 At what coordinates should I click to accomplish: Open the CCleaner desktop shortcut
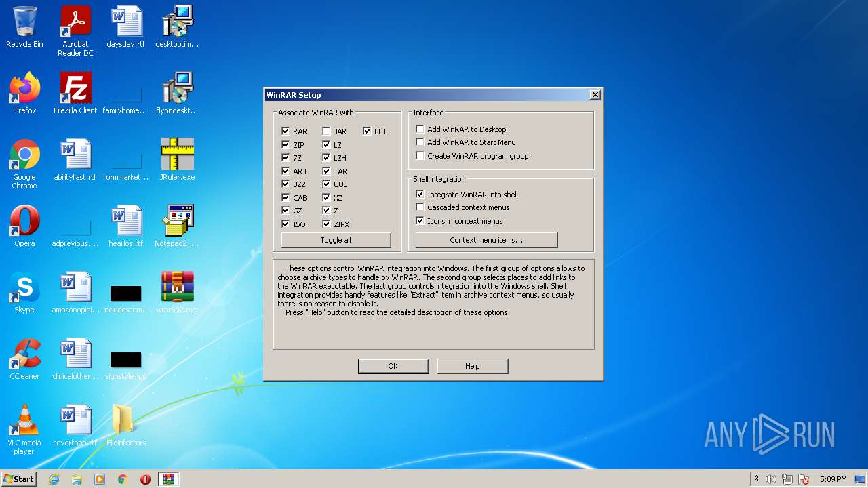coord(24,359)
